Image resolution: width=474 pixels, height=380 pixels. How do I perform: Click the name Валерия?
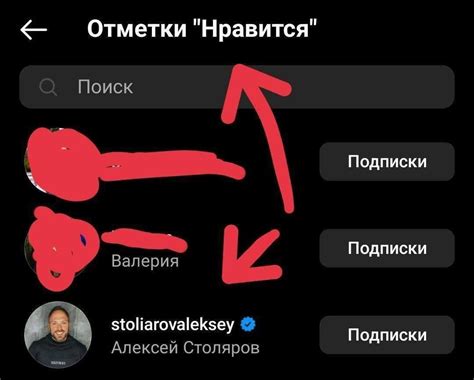click(145, 261)
